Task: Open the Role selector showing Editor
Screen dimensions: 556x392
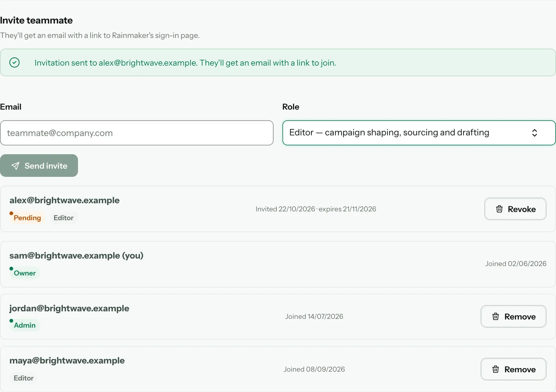Action: click(x=419, y=133)
